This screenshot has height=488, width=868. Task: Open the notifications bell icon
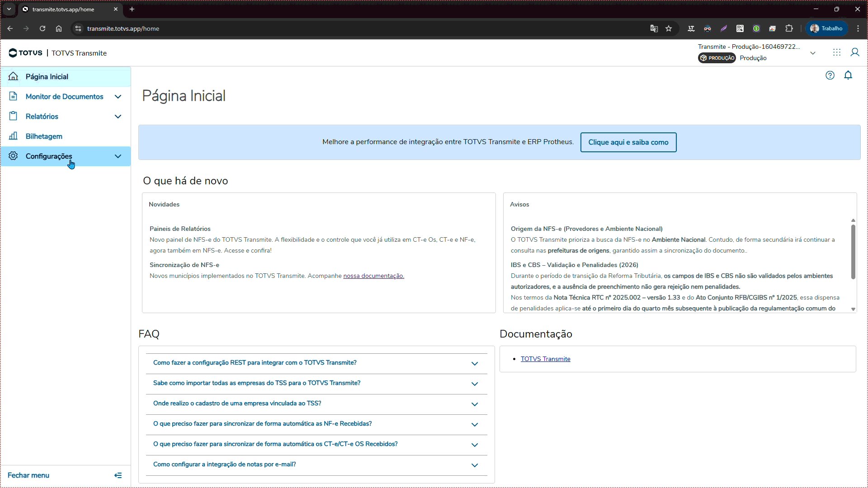click(848, 75)
